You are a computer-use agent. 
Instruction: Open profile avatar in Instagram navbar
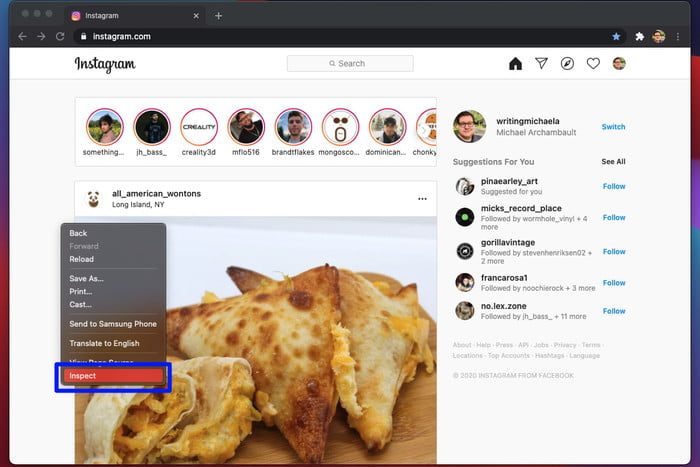619,63
